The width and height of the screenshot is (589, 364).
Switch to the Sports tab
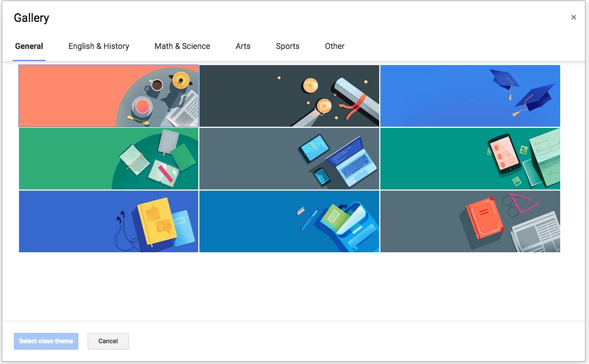click(288, 46)
